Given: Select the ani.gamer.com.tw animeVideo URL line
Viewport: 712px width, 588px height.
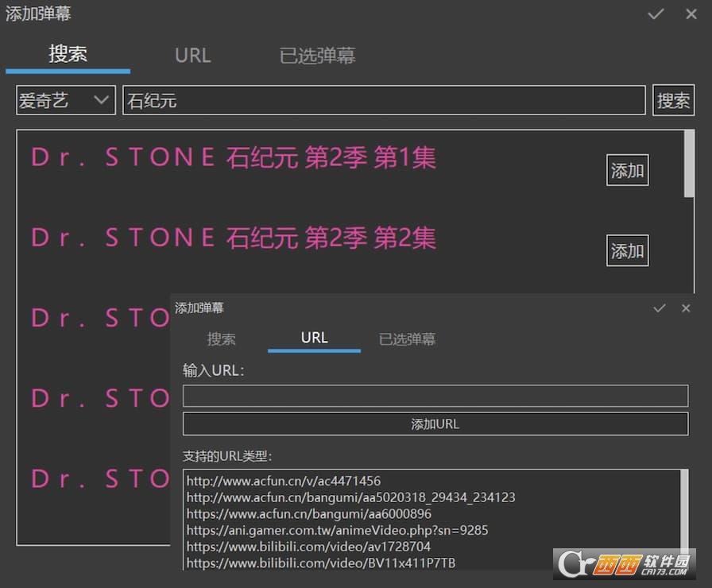Looking at the screenshot, I should coord(337,530).
